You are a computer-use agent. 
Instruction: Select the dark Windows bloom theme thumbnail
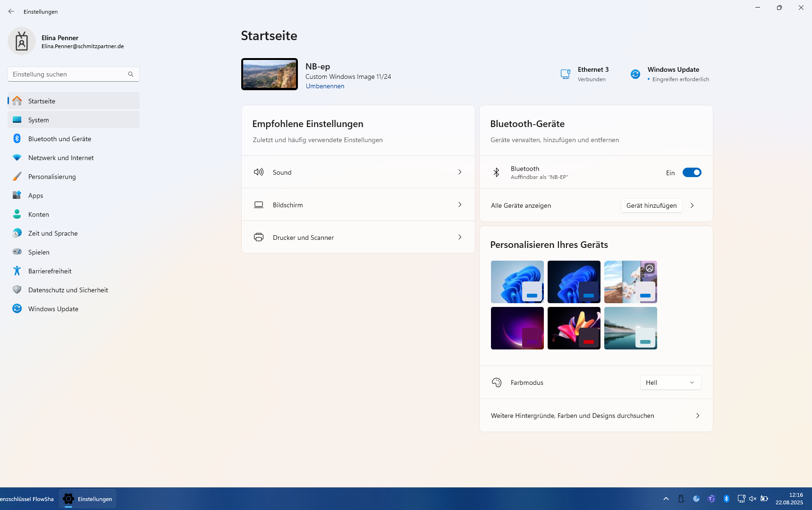pos(574,282)
